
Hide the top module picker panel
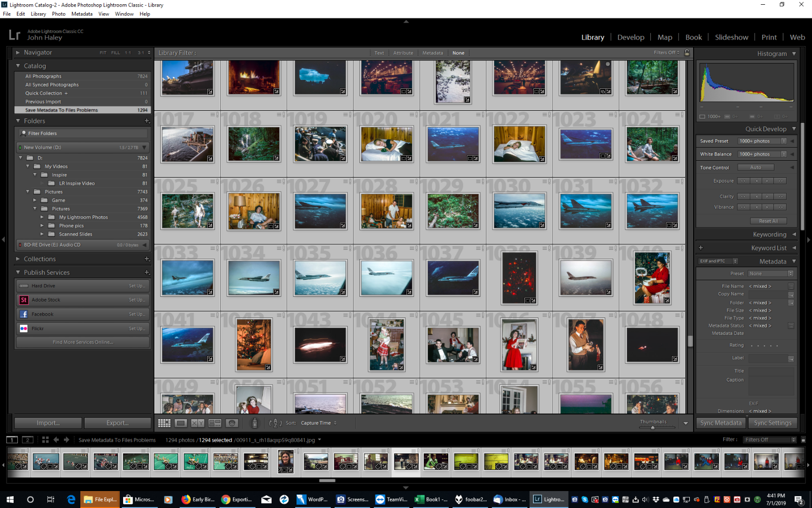[x=406, y=21]
